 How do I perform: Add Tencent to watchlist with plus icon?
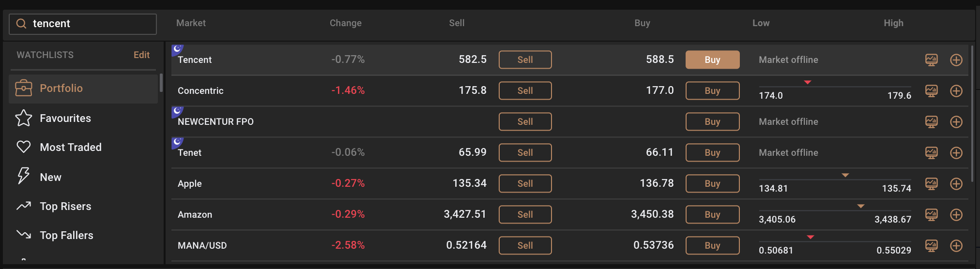click(956, 60)
